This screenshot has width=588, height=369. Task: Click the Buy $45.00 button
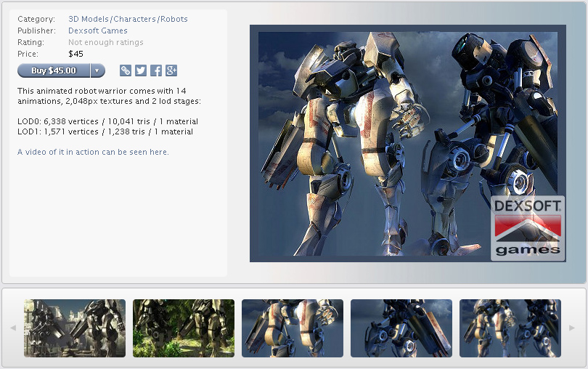54,70
